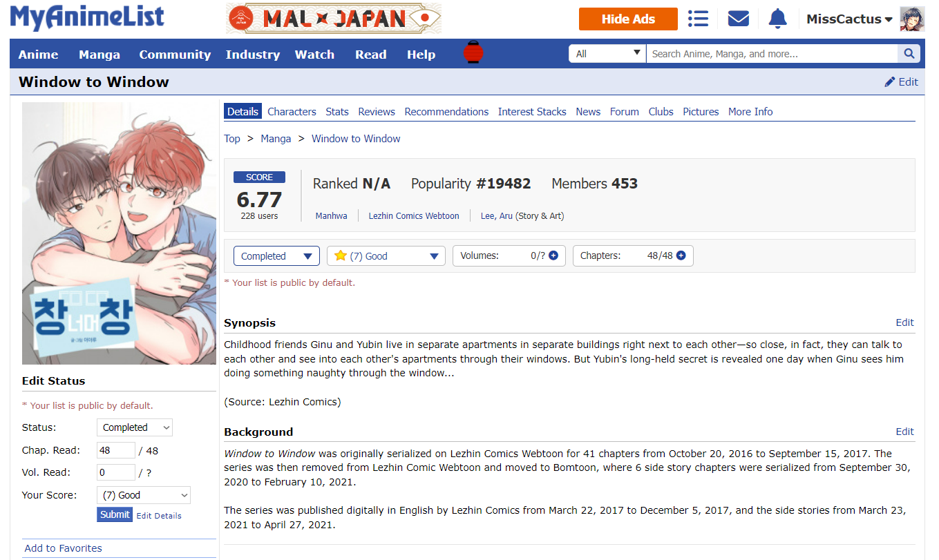This screenshot has width=939, height=560.
Task: Switch to the News tab
Action: coord(588,112)
